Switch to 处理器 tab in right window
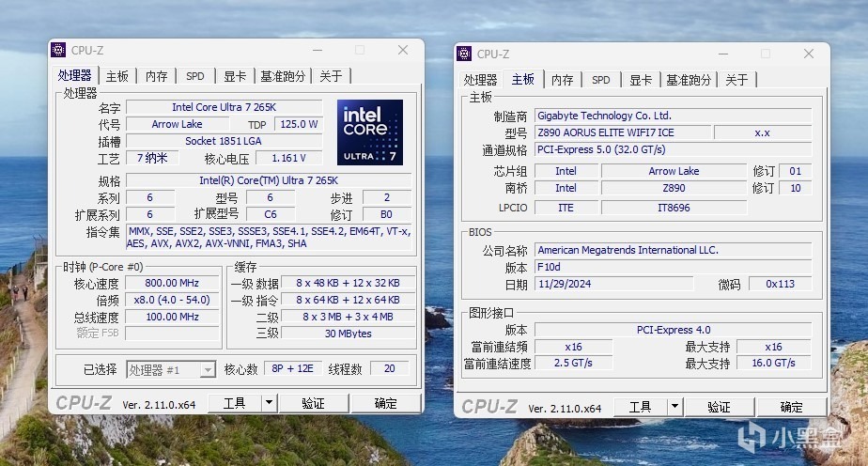 point(481,80)
